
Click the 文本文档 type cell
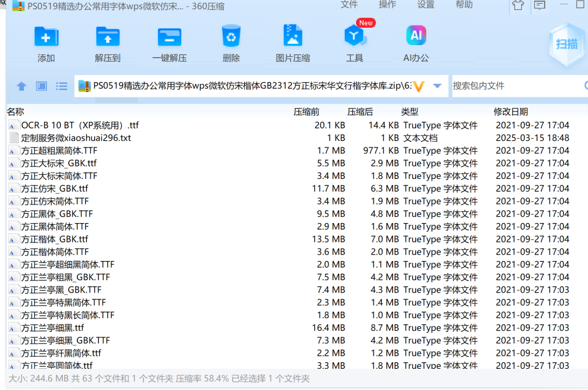click(x=420, y=138)
